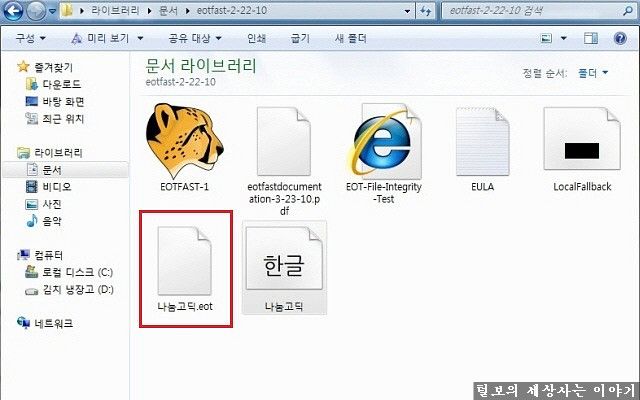Screen dimensions: 640x400
Task: Expand the view options dropdown arrow
Action: [564, 38]
